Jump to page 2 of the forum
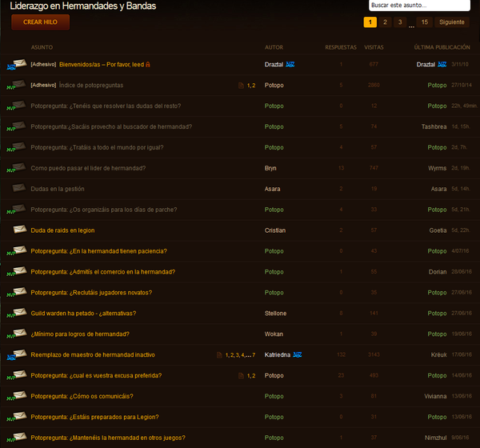480x448 pixels. point(385,22)
